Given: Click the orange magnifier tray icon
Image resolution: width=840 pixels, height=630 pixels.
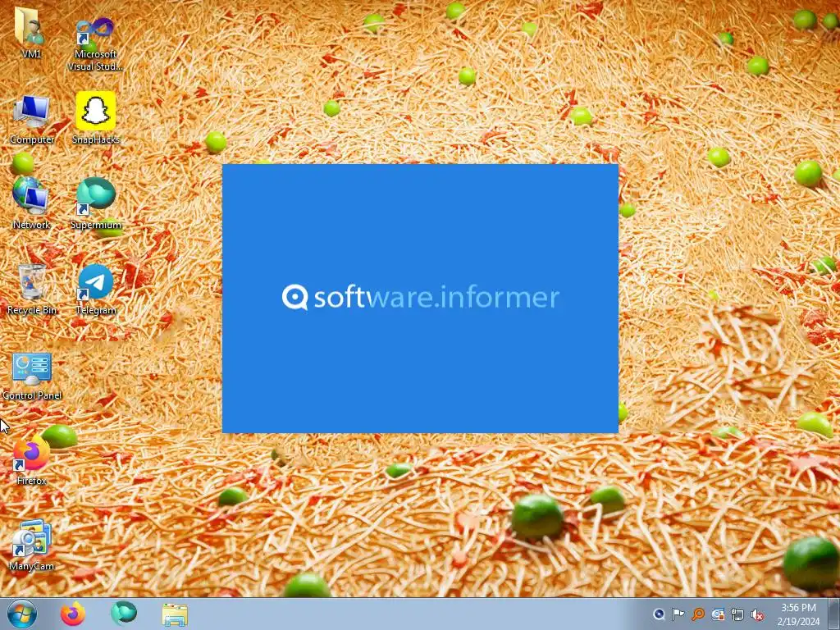Looking at the screenshot, I should (698, 614).
